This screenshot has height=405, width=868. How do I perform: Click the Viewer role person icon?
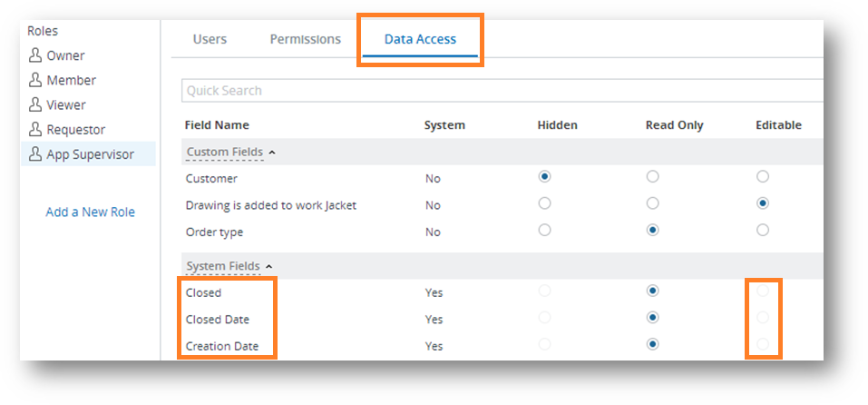click(x=36, y=104)
